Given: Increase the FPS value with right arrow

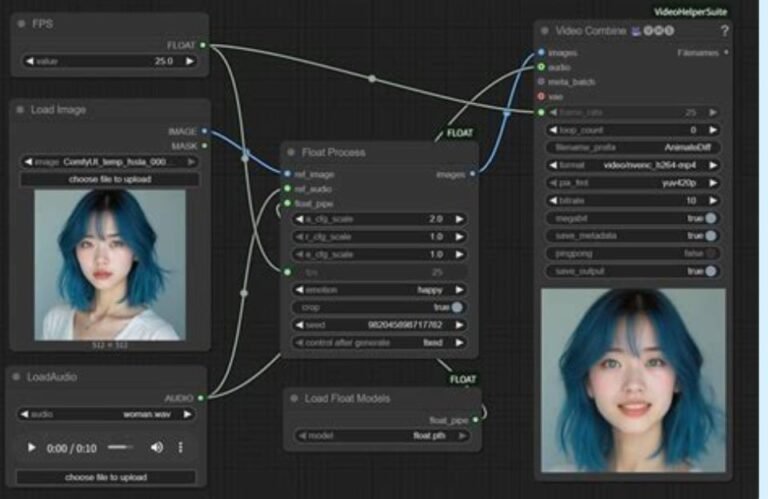Looking at the screenshot, I should pyautogui.click(x=190, y=61).
